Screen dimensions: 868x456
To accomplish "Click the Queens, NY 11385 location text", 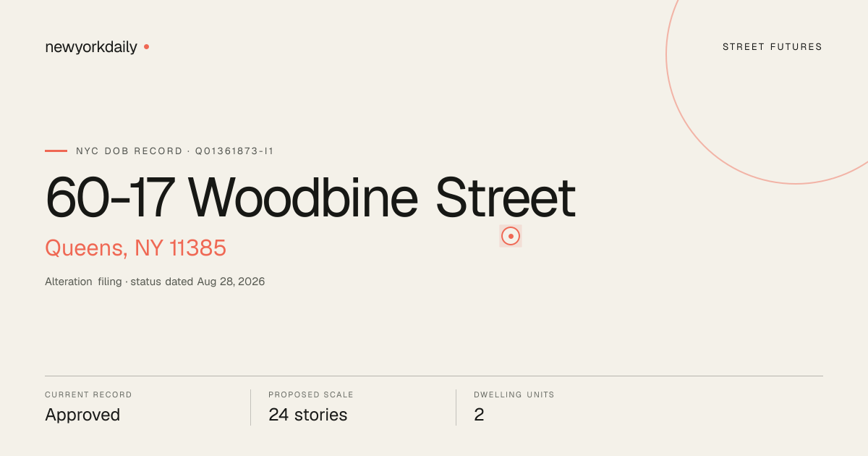I will coord(136,248).
